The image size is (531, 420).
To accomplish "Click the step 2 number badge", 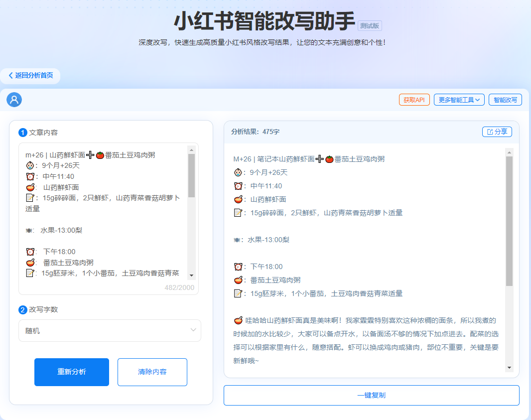I will coord(23,309).
